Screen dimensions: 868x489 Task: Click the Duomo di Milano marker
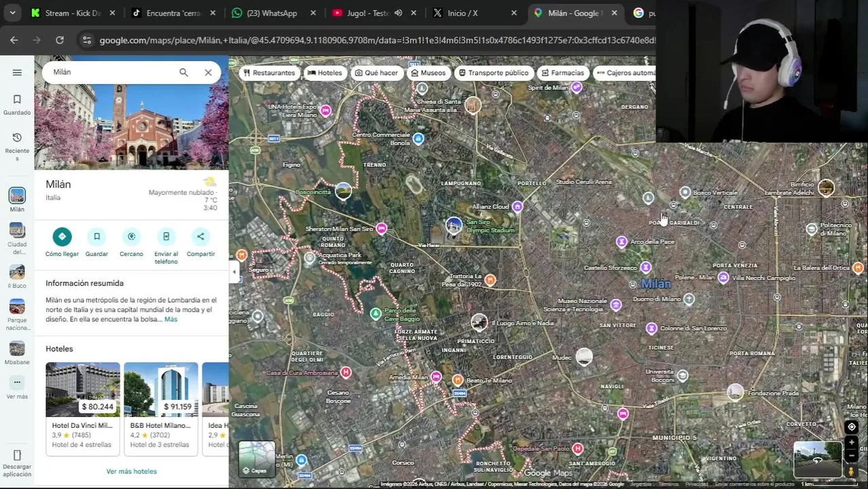tap(689, 299)
